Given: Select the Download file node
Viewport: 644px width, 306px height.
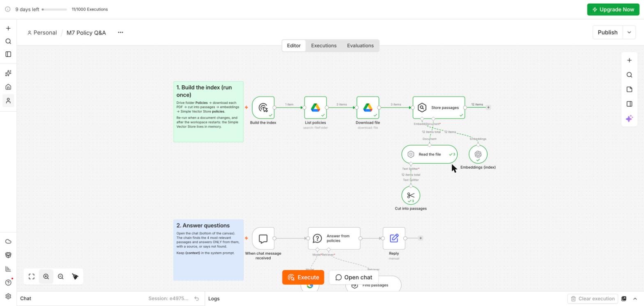Looking at the screenshot, I should coord(368,107).
